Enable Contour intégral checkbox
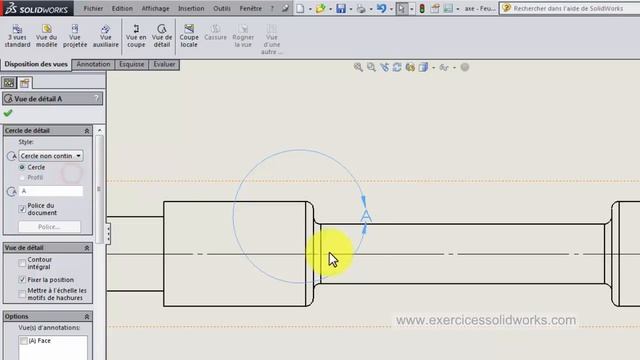 pyautogui.click(x=22, y=263)
